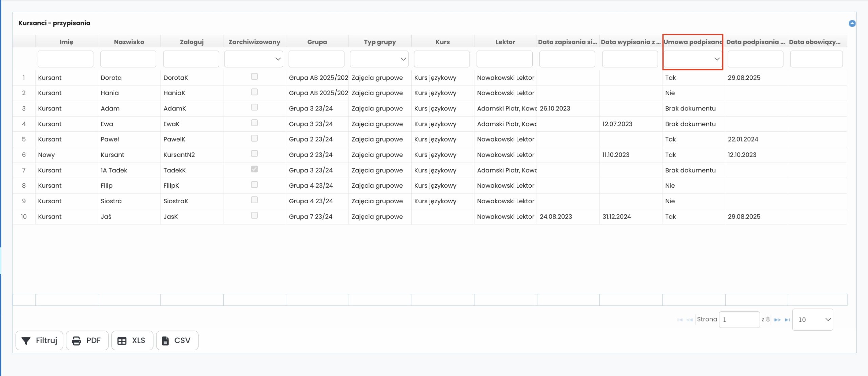The image size is (868, 376).
Task: Open Zarchiwizowany filter dropdown
Action: pos(254,59)
